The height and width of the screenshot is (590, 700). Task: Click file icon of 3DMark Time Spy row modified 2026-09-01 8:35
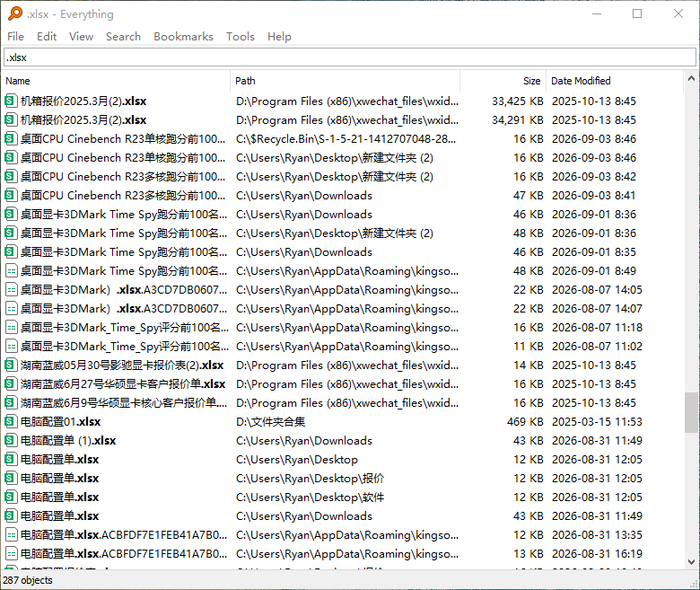click(11, 251)
